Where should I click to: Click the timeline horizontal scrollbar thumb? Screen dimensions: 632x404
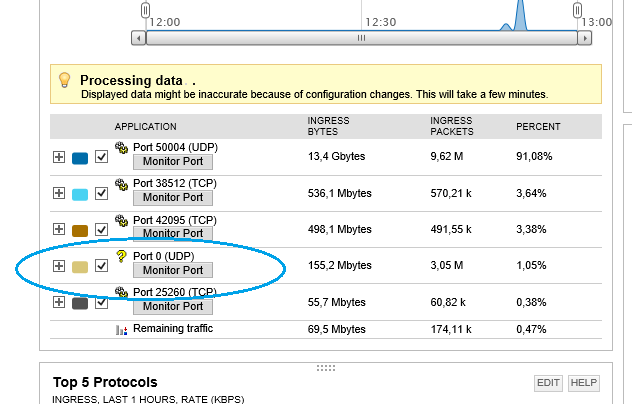tap(362, 38)
